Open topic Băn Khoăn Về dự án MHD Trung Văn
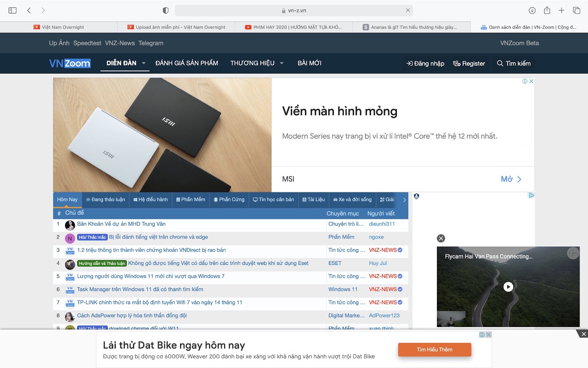 [x=121, y=224]
